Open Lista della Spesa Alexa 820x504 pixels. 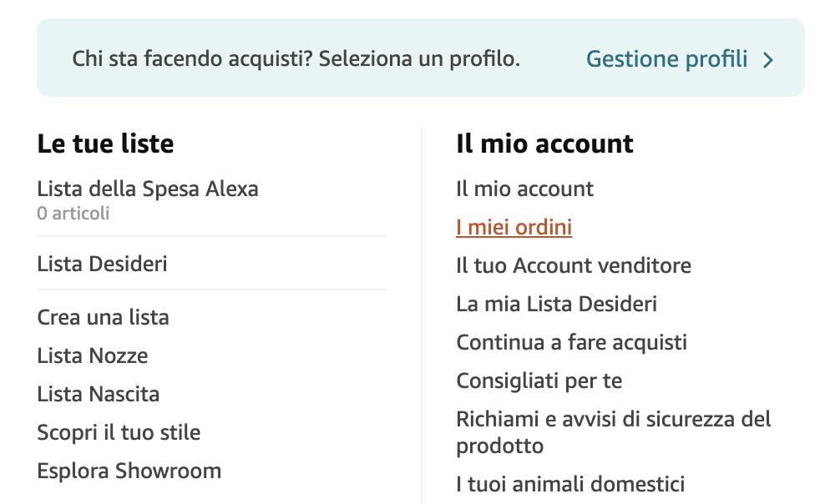pyautogui.click(x=148, y=189)
